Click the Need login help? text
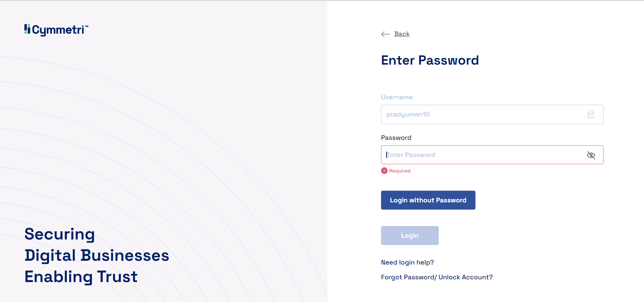 (407, 262)
